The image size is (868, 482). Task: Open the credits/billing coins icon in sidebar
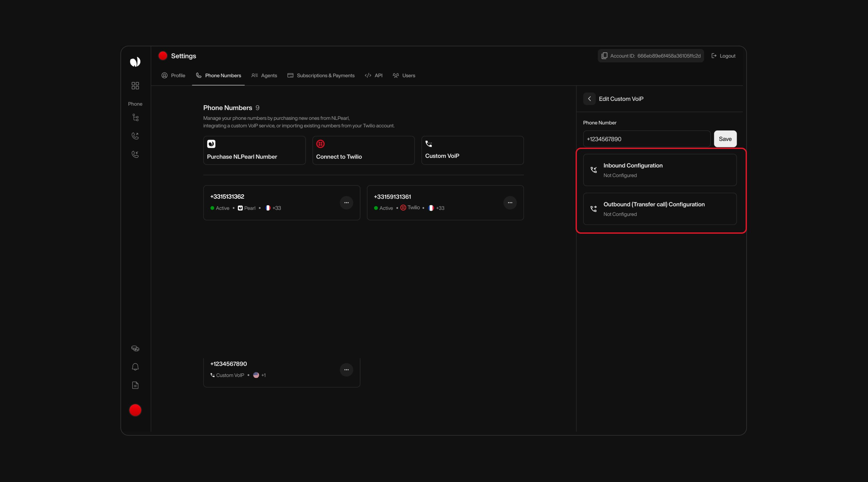135,348
